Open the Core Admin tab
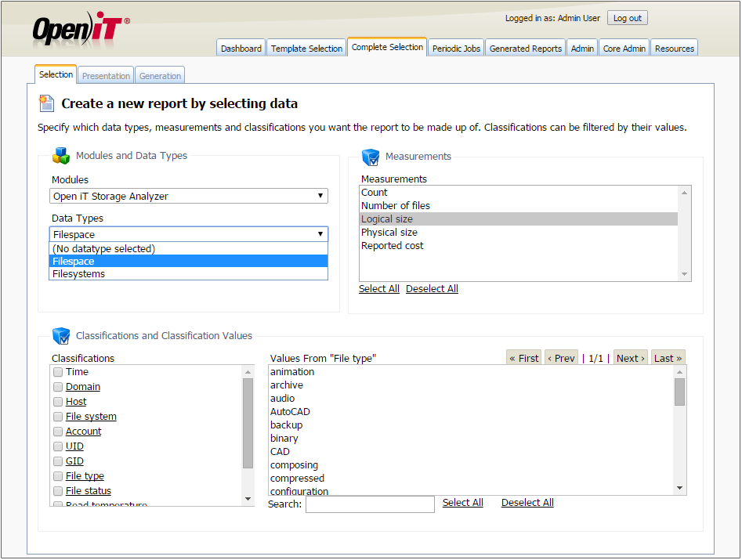Image resolution: width=742 pixels, height=560 pixels. 624,49
